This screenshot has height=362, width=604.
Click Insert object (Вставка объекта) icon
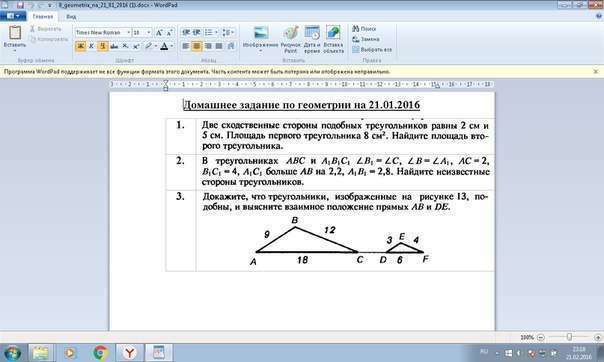point(333,39)
